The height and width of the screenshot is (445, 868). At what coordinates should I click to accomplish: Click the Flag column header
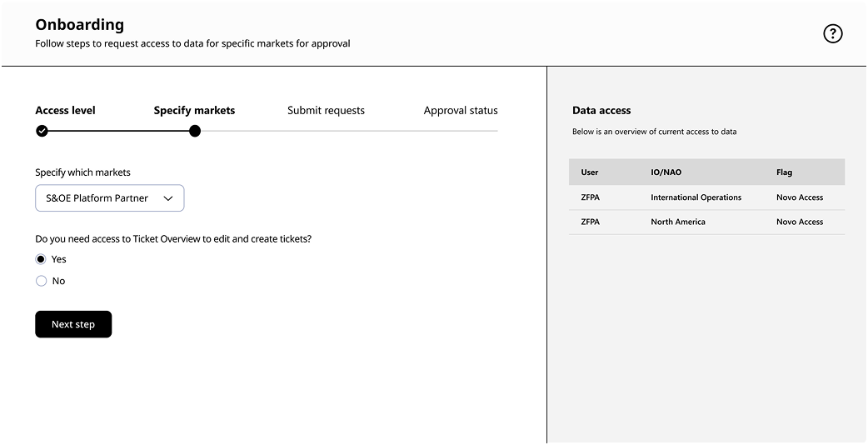[x=785, y=172]
